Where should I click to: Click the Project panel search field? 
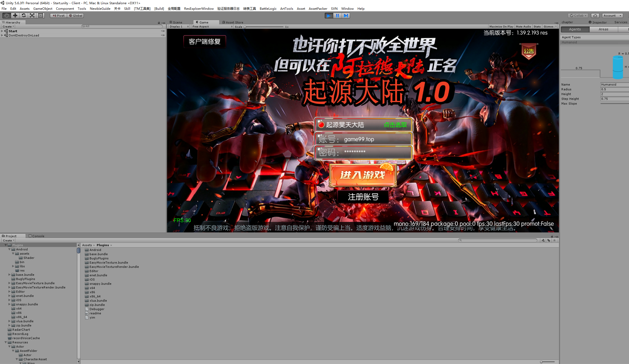click(x=498, y=240)
